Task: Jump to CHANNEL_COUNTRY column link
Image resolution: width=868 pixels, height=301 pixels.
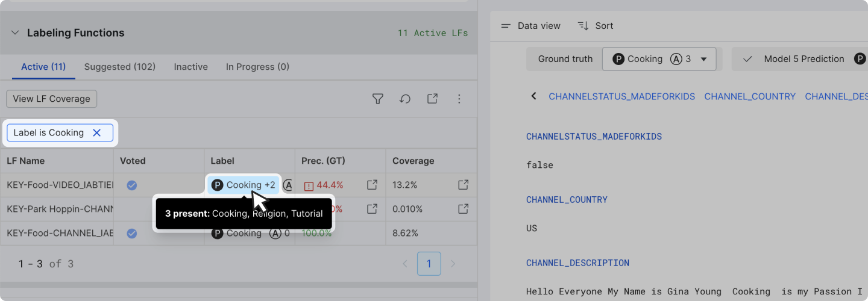Action: (750, 96)
